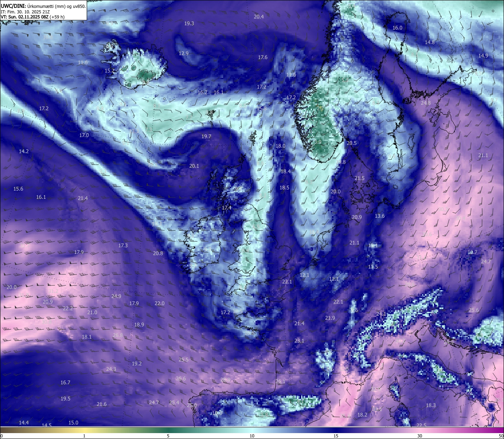Select the 19.7 value label

pyautogui.click(x=206, y=137)
